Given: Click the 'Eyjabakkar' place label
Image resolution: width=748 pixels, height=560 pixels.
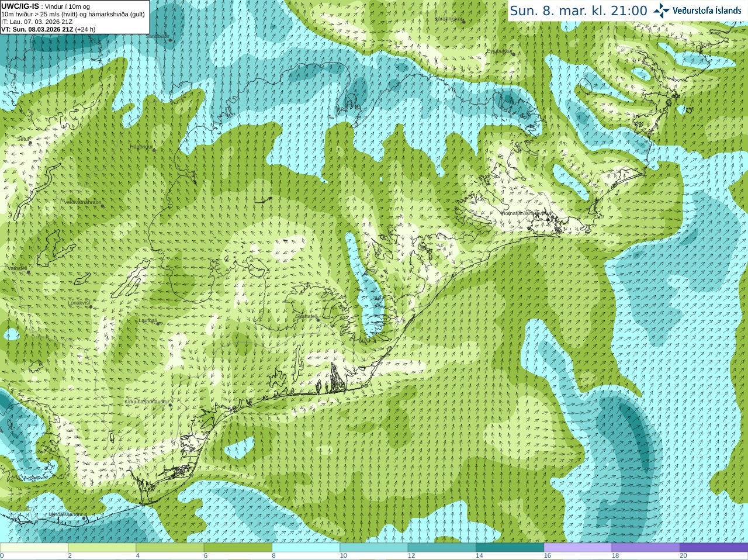Looking at the screenshot, I should [x=500, y=51].
